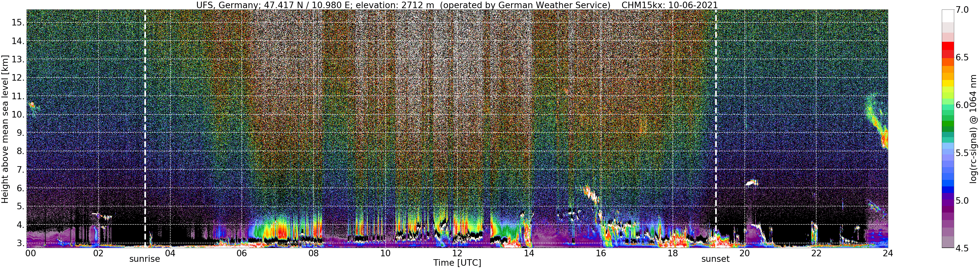
Task: Click the height axis tick label "7."
Action: (20, 170)
